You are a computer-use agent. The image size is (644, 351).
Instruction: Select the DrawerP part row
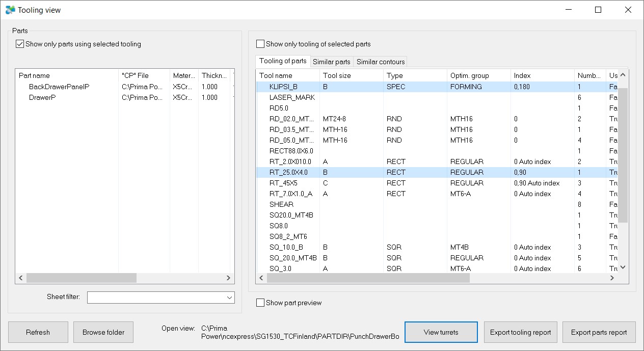pos(42,97)
